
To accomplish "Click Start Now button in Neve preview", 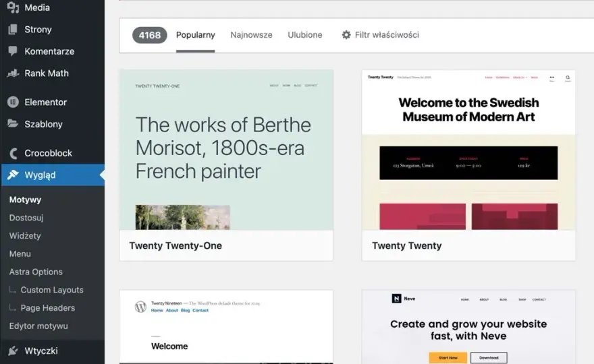I will click(x=448, y=357).
